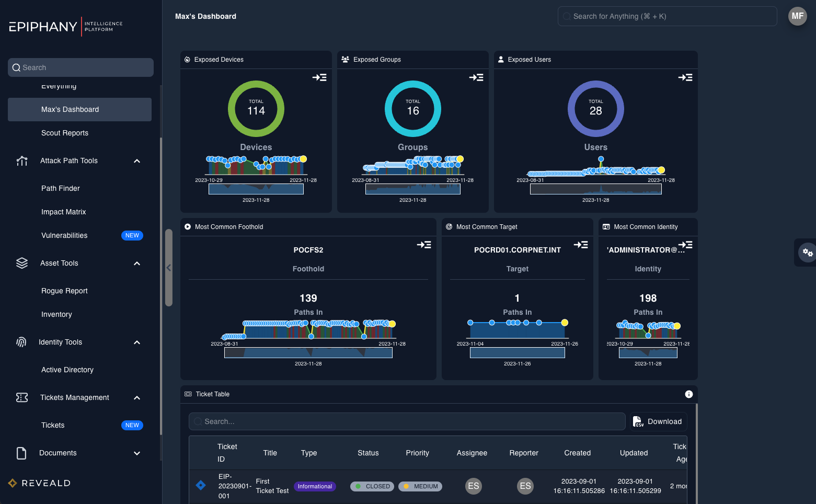Click the Attack Path Tools icon

point(22,161)
